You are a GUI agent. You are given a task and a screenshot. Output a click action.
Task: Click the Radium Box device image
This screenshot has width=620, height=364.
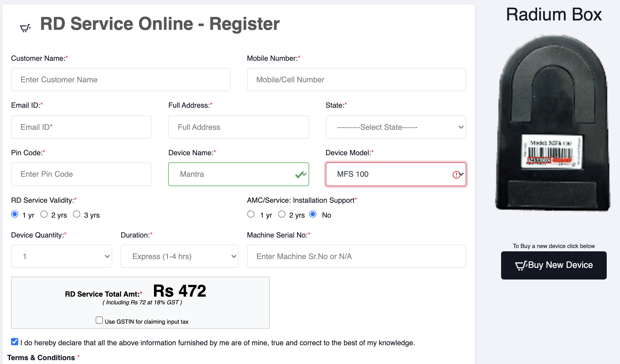[x=553, y=123]
